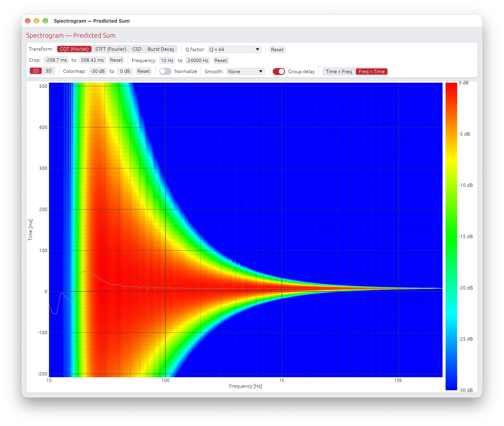Open the Smooth dropdown

point(246,72)
